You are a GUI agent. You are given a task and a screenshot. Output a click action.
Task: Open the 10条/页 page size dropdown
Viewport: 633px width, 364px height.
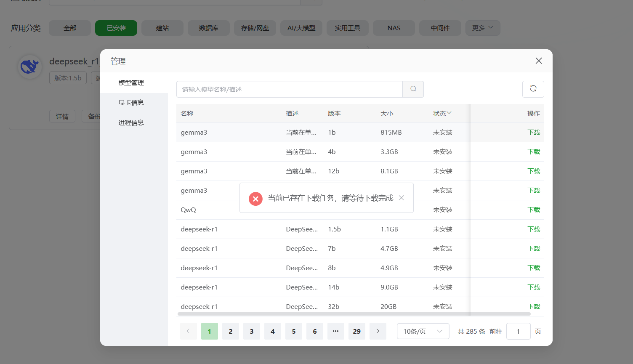tap(423, 331)
